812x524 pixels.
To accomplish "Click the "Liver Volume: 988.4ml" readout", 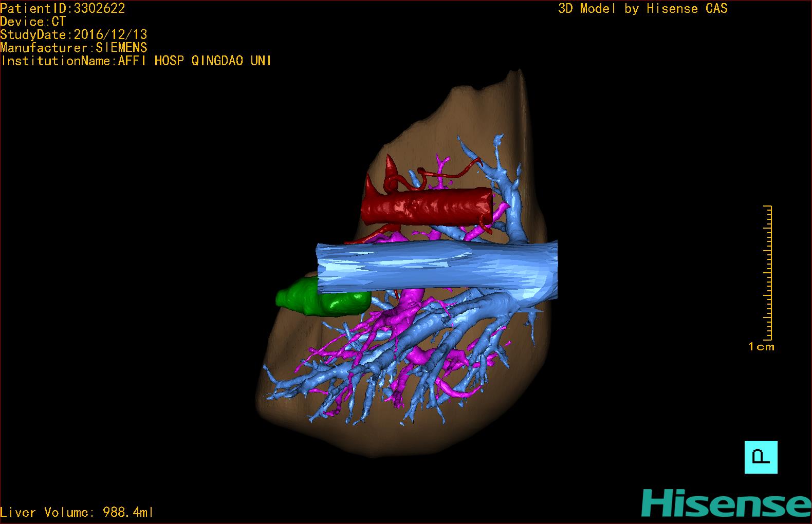I will pos(77,512).
